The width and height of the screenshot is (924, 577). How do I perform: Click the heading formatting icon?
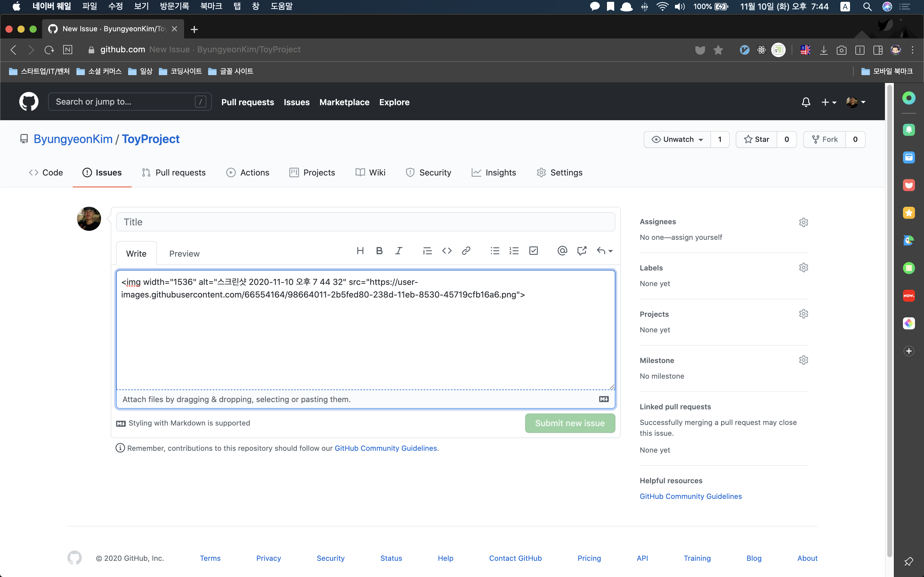(360, 251)
